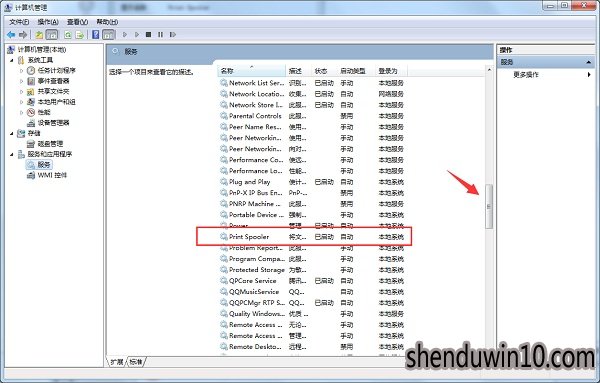Image resolution: width=600 pixels, height=383 pixels.
Task: Expand the 事件查看器 node arrow
Action: pyautogui.click(x=21, y=81)
